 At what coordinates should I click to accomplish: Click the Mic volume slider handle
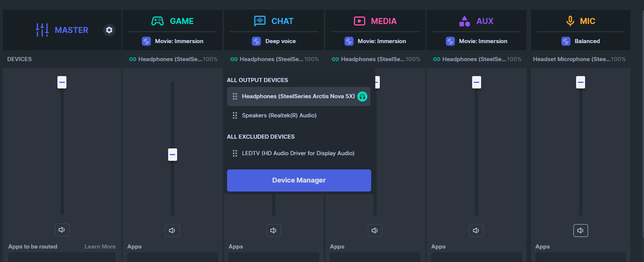[x=581, y=82]
